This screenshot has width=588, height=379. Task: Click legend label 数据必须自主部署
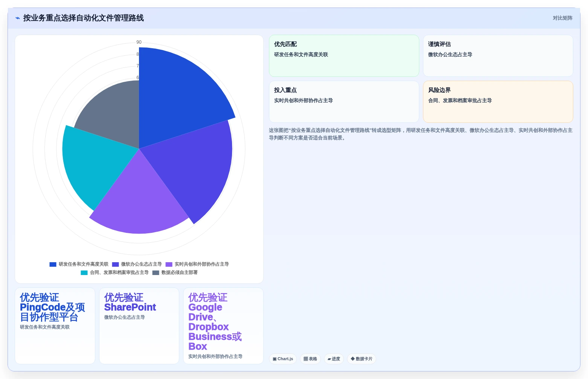pos(179,273)
